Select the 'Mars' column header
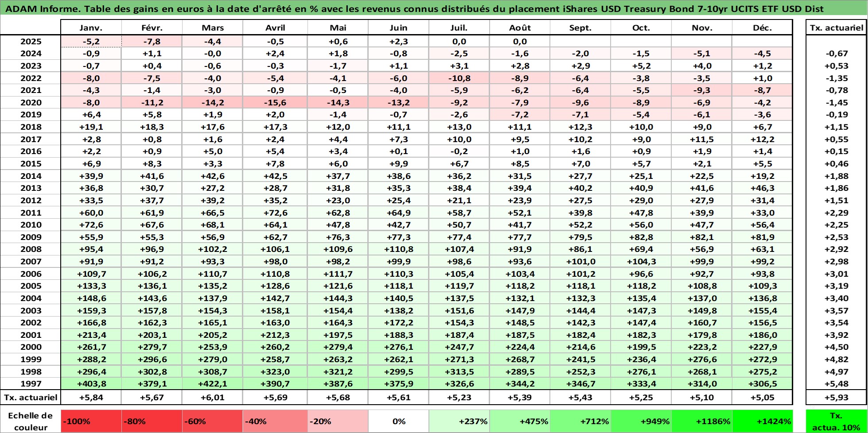The image size is (868, 433). click(x=212, y=27)
